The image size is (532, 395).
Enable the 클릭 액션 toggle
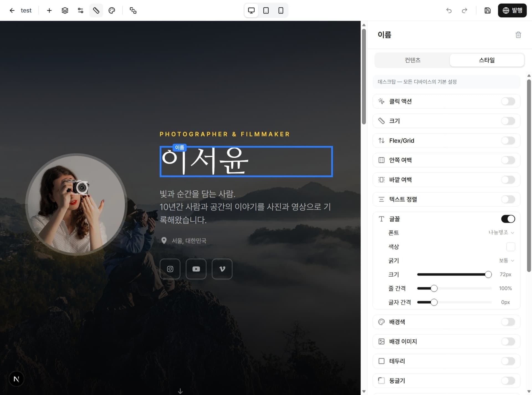click(x=508, y=101)
